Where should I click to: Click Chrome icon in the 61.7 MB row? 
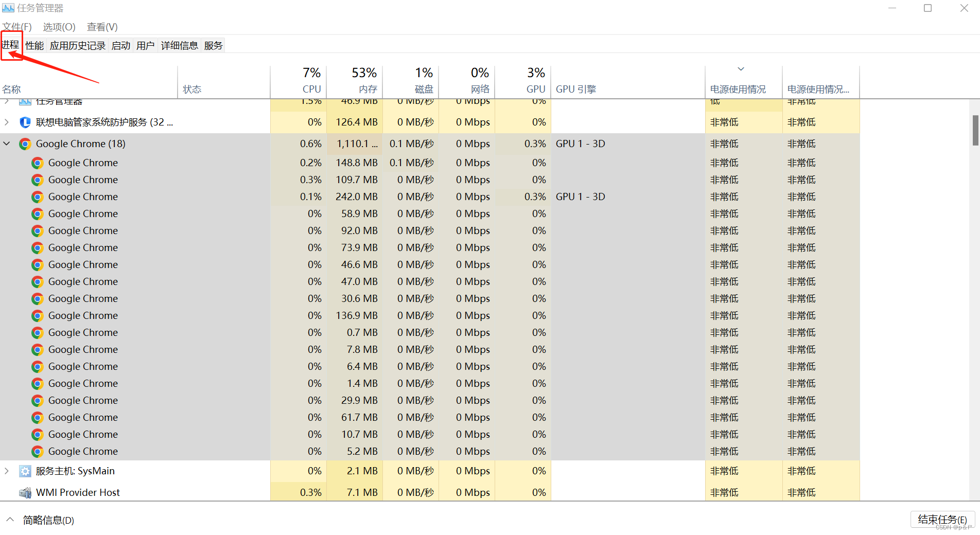(x=37, y=418)
